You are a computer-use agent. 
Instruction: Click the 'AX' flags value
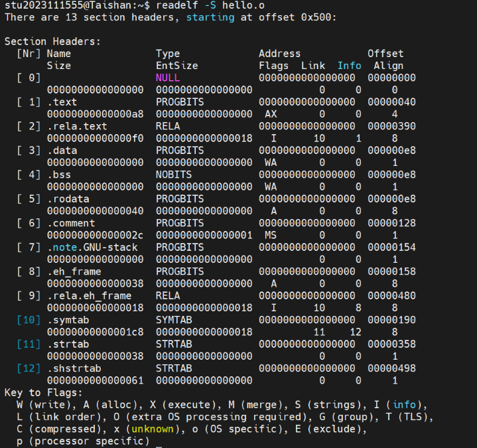(x=271, y=114)
